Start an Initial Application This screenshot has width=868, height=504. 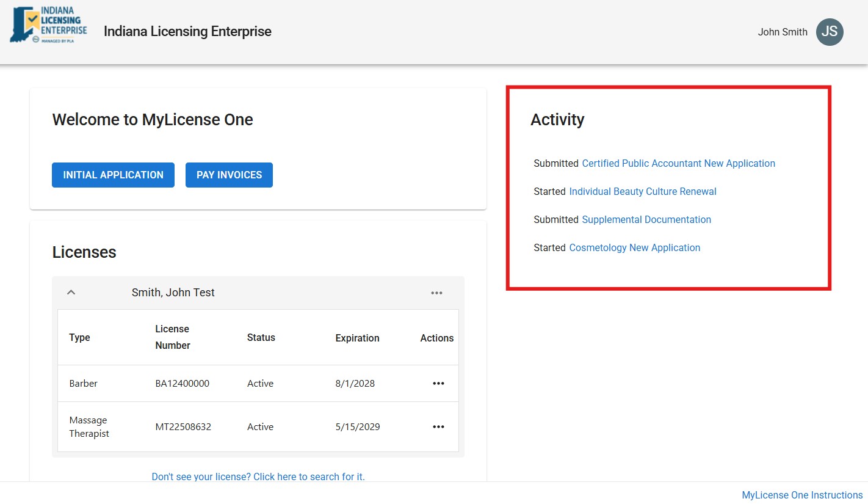tap(113, 175)
